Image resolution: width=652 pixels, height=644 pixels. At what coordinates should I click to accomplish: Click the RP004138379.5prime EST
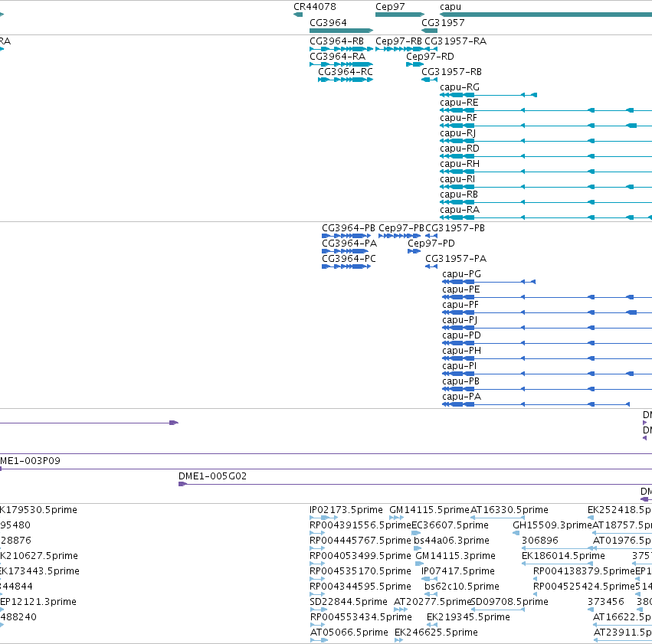584,572
